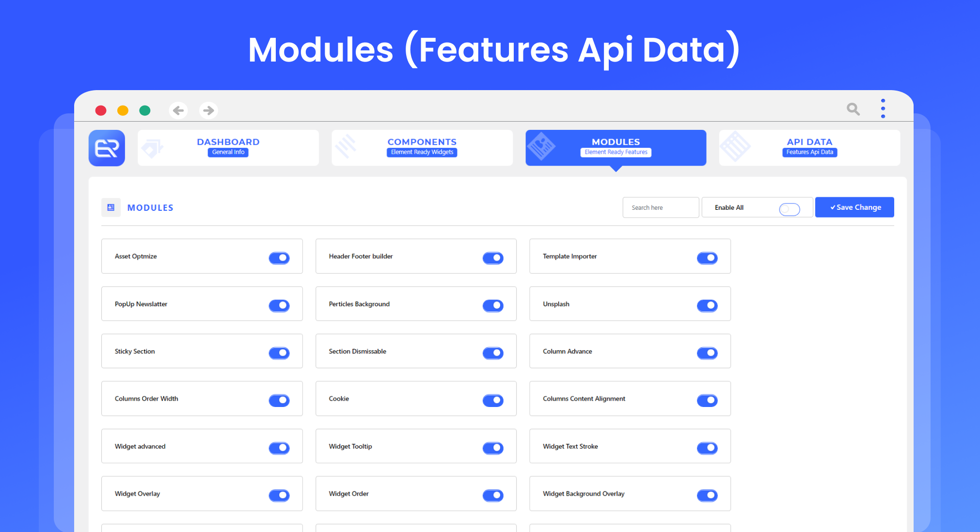This screenshot has height=532, width=980.
Task: Click the Modules section header icon
Action: pos(111,207)
